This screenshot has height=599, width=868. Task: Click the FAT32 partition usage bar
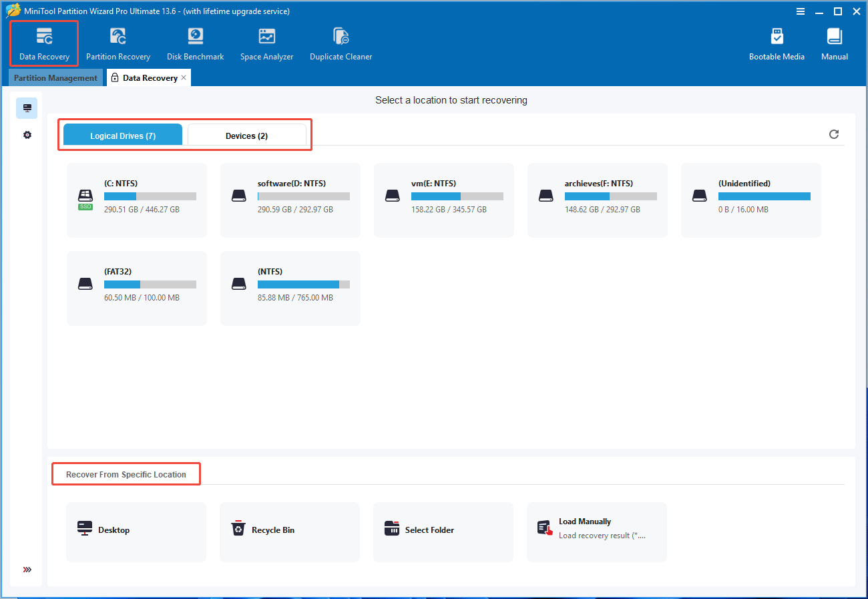150,284
